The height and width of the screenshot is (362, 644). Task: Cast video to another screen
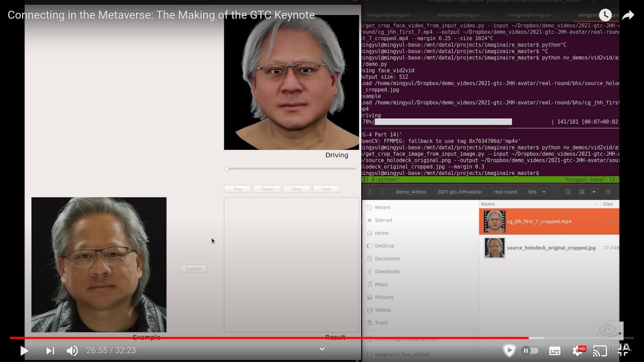click(x=600, y=350)
